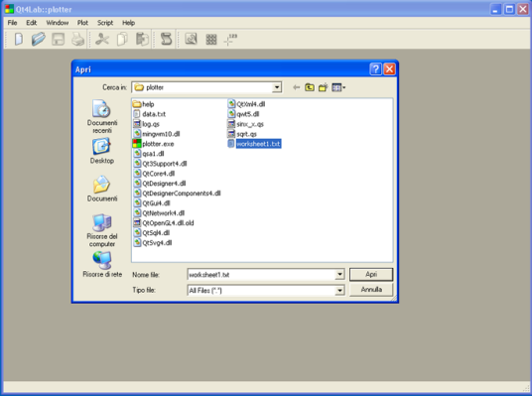Select file QtSql4.dll
The image size is (532, 396).
pos(151,233)
